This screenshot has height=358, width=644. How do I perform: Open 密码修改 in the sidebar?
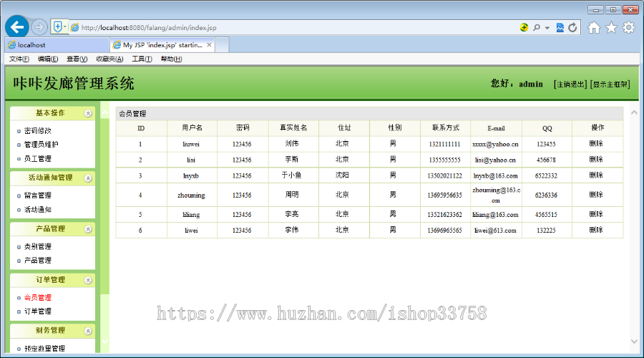(x=37, y=131)
